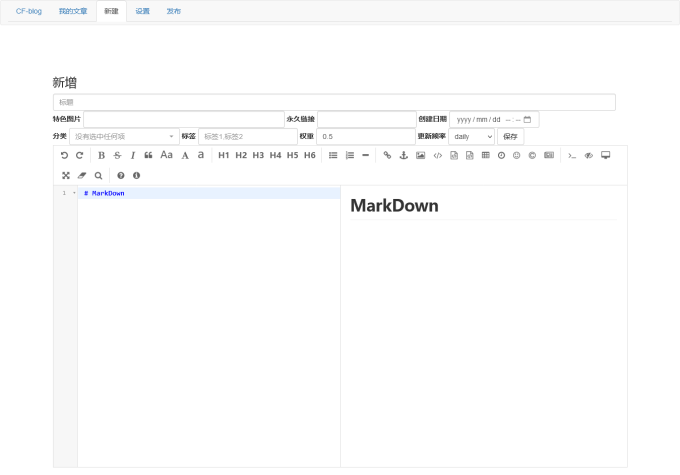680x475 pixels.
Task: Apply strikethrough formatting
Action: 117,155
